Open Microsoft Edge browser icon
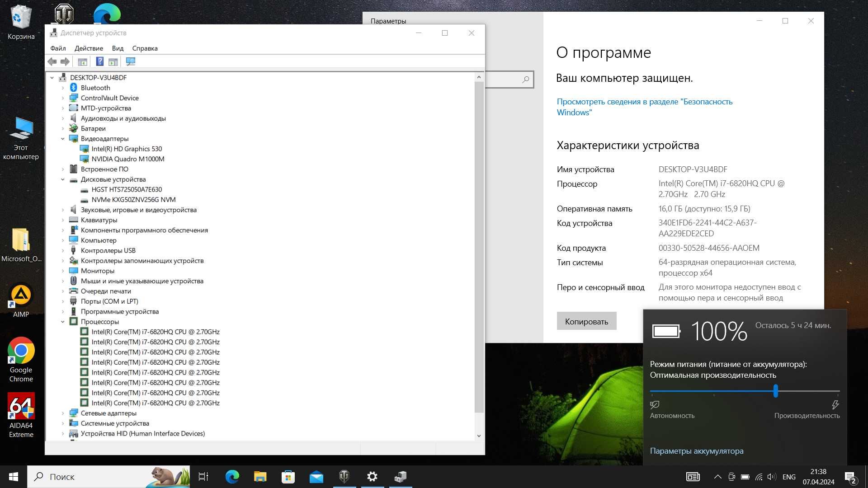This screenshot has width=868, height=488. (x=106, y=13)
